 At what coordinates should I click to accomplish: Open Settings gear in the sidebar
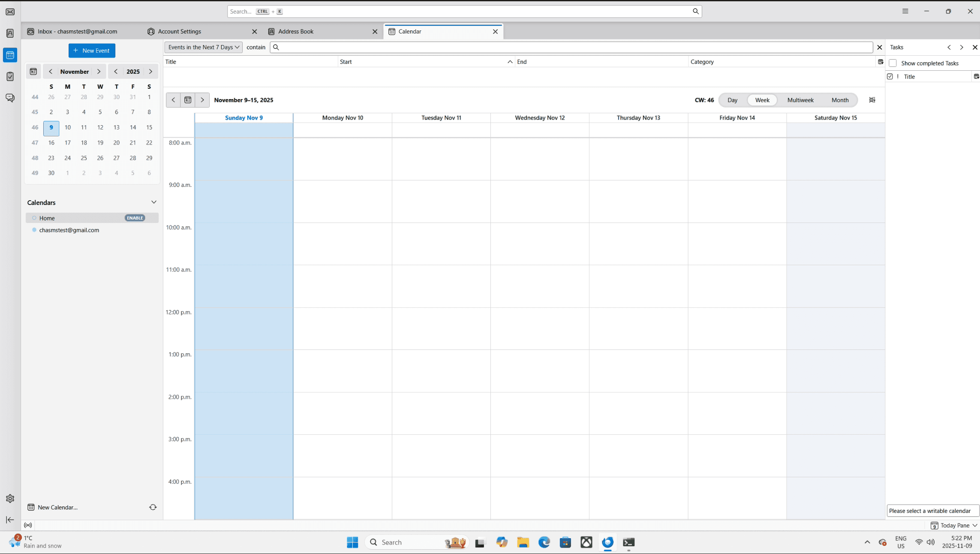[10, 498]
